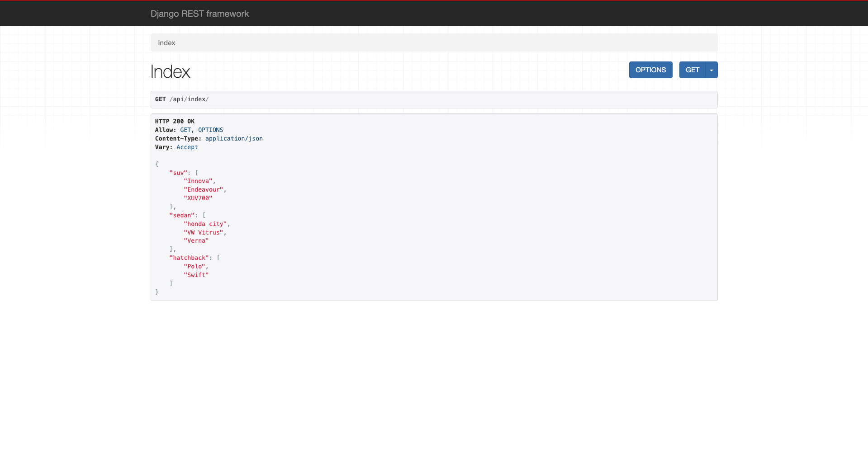This screenshot has height=451, width=868.
Task: Select the Index breadcrumb item
Action: [x=166, y=43]
